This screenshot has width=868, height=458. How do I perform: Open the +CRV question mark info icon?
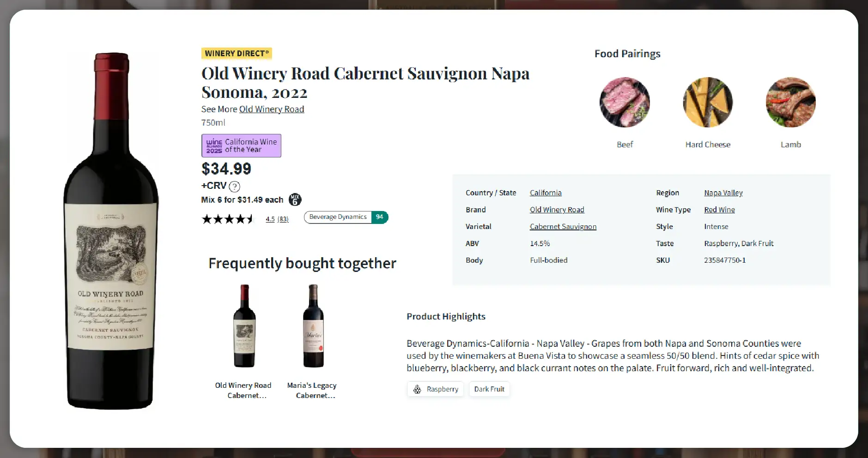(234, 187)
